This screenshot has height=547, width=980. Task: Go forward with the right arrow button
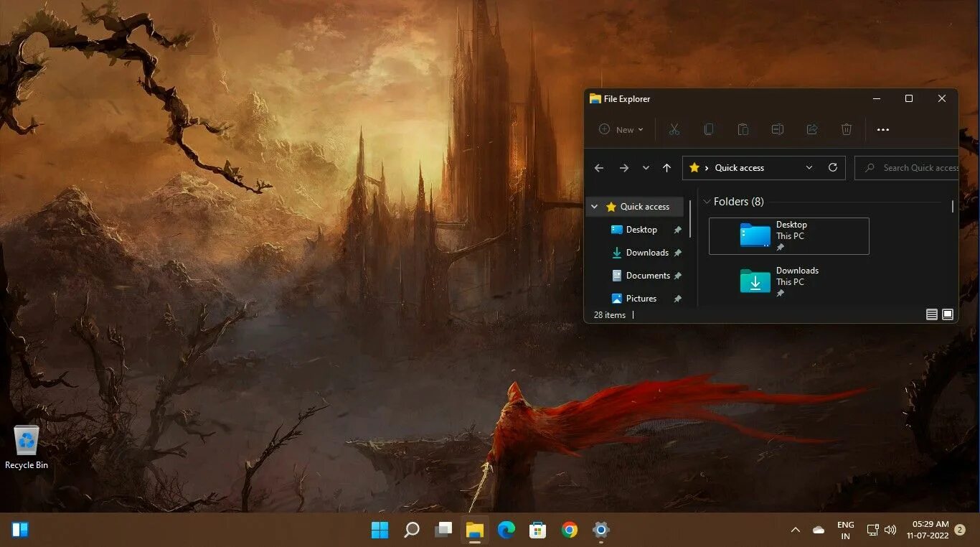[623, 168]
